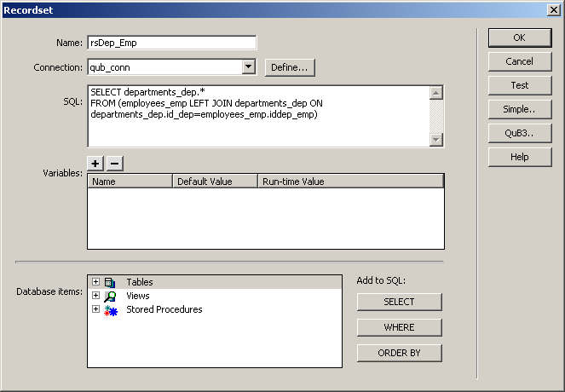Expand the Tables tree node
Image resolution: width=565 pixels, height=392 pixels.
pos(95,282)
